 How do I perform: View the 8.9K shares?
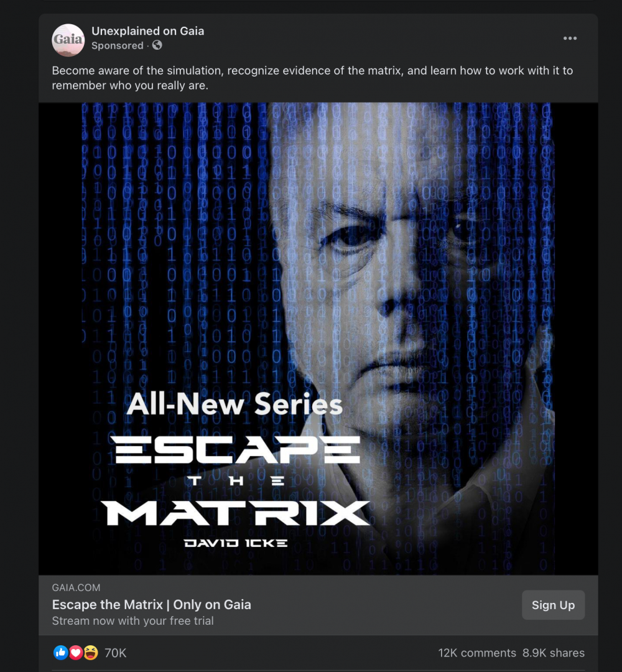coord(554,653)
